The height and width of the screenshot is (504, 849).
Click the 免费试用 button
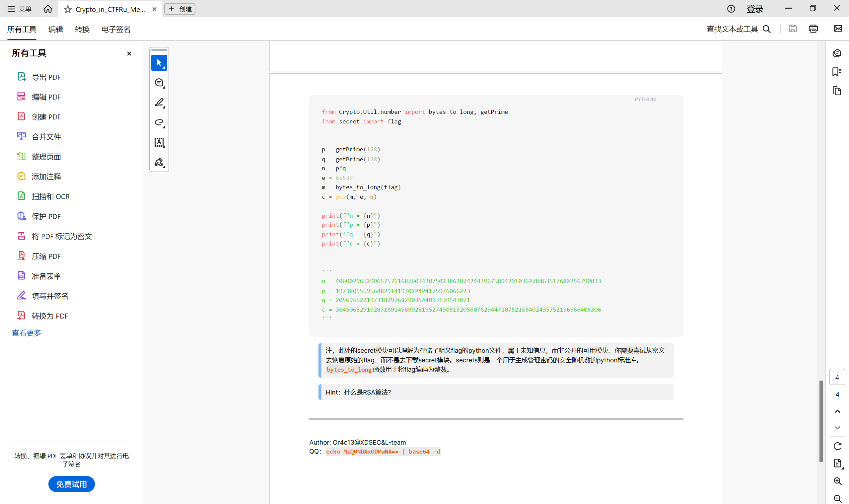click(x=72, y=484)
